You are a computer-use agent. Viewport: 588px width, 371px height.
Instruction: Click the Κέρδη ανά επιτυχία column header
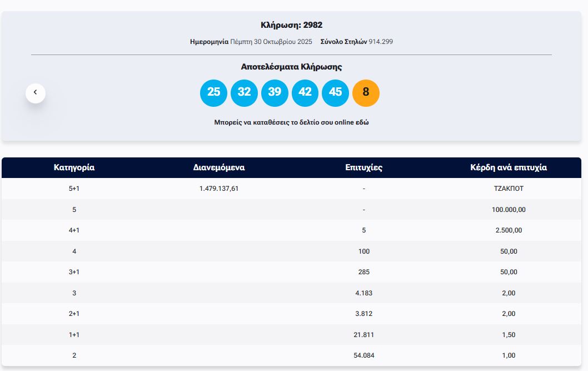(x=509, y=167)
